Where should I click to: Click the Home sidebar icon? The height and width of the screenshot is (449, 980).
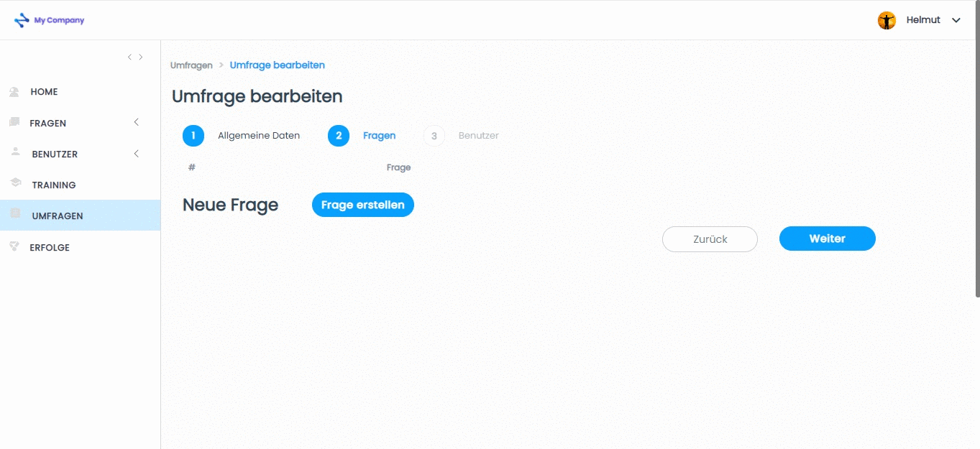(x=14, y=92)
